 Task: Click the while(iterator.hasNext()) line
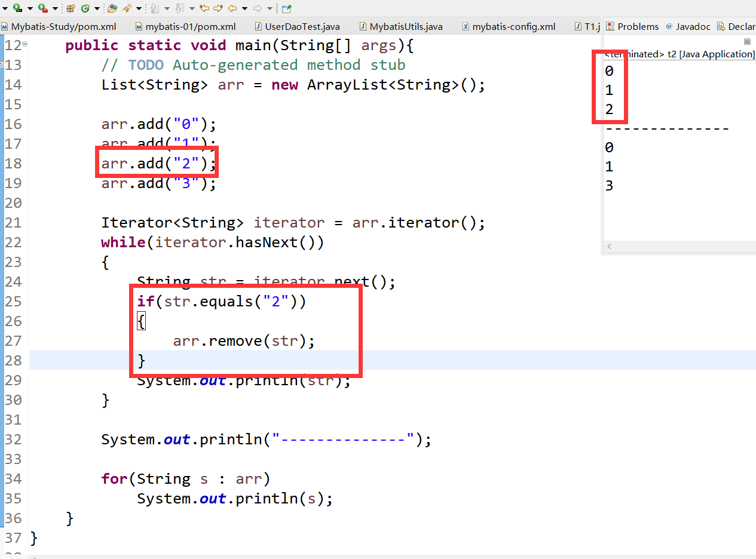[x=213, y=242]
